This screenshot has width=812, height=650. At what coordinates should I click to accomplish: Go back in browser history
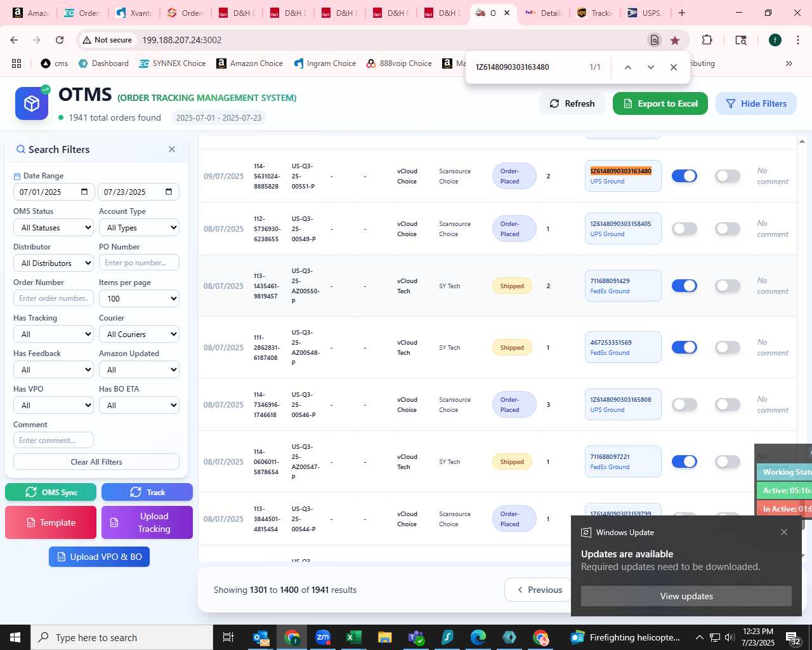tap(14, 40)
